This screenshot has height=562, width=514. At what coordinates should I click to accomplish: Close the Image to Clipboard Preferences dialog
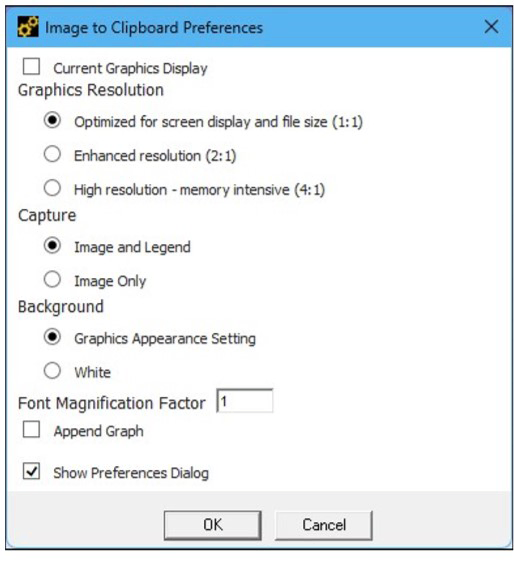(491, 27)
